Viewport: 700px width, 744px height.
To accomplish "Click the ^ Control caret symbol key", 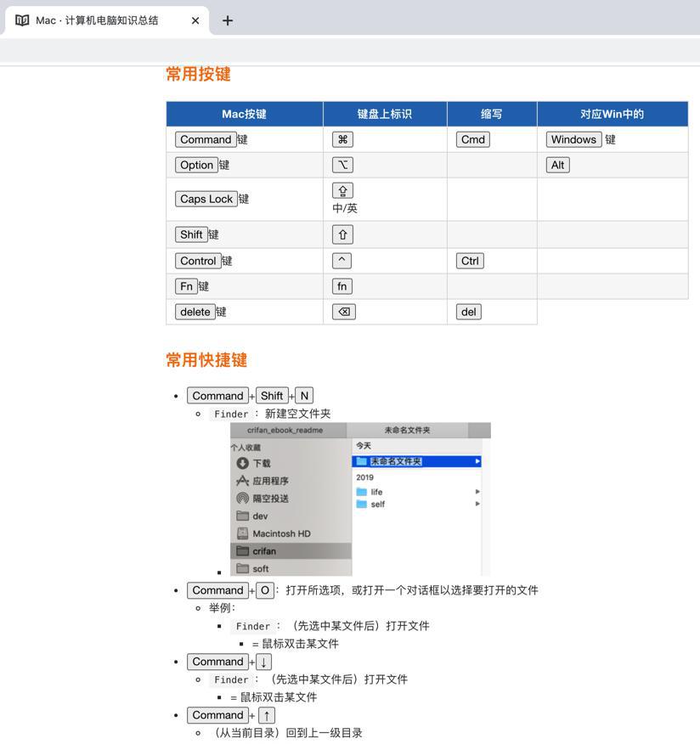I will tap(342, 261).
